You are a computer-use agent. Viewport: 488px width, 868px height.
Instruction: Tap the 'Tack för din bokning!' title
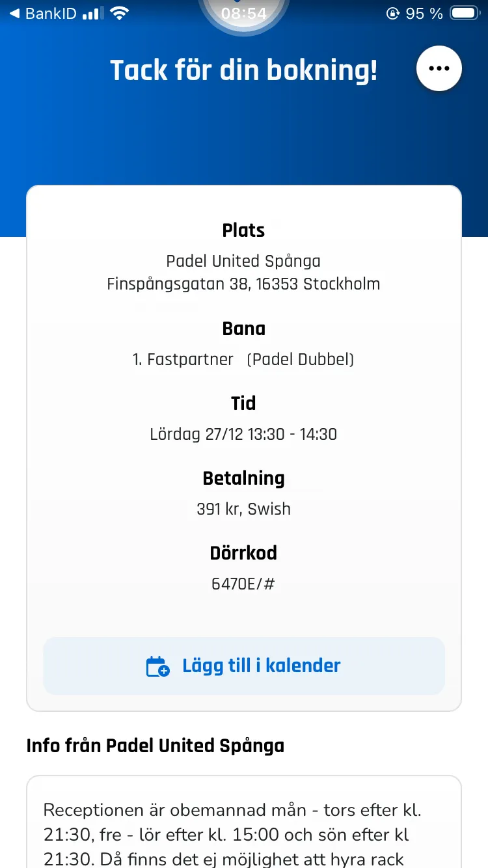tap(243, 70)
